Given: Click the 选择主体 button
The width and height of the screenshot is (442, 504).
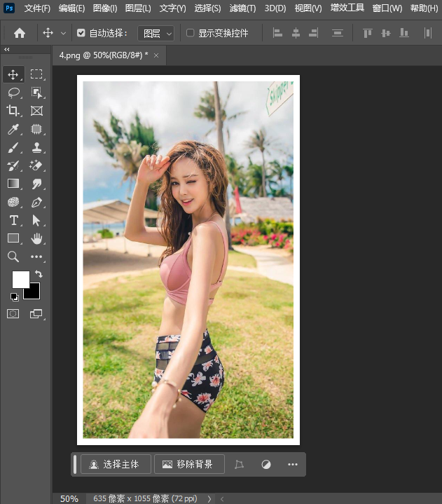Looking at the screenshot, I should (x=116, y=464).
